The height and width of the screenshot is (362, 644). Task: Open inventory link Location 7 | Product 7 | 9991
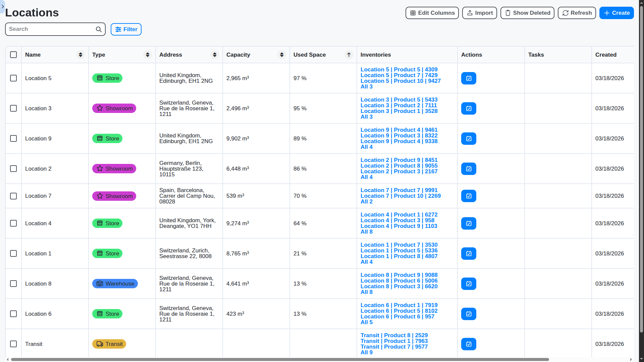[399, 190]
